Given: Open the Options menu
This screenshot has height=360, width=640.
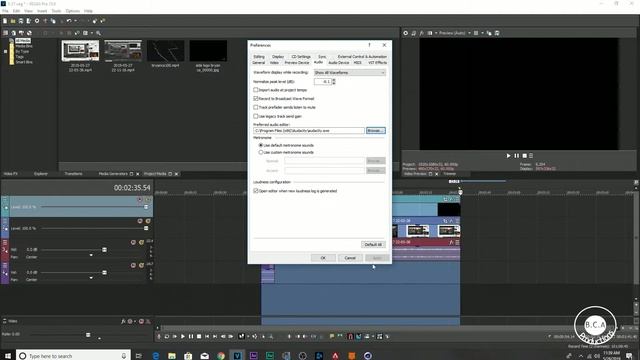Looking at the screenshot, I should 73,11.
